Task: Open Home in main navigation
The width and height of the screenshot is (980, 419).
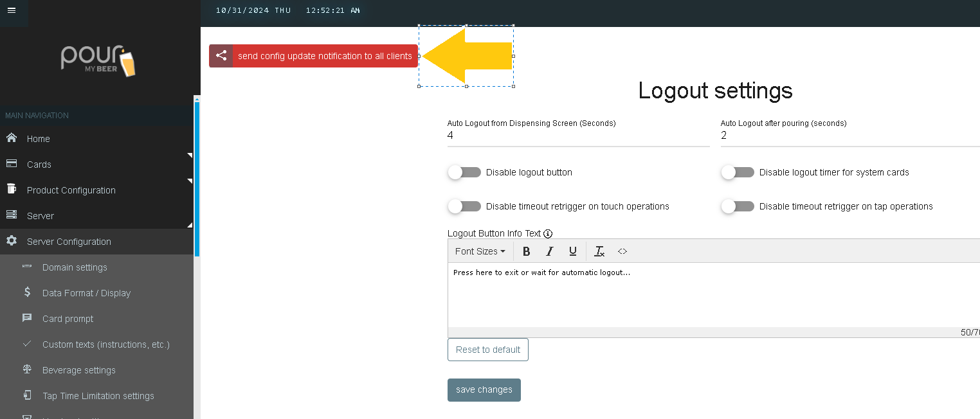Action: (96, 139)
